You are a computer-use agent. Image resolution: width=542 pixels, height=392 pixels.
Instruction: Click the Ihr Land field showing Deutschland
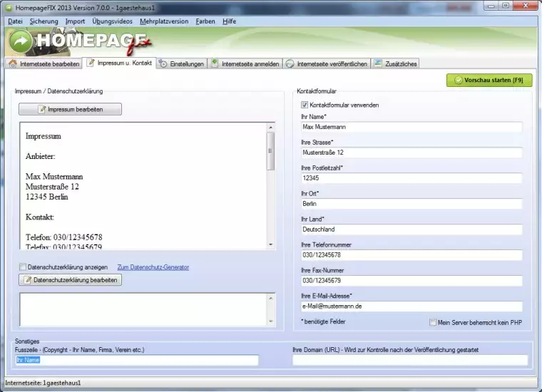[411, 229]
